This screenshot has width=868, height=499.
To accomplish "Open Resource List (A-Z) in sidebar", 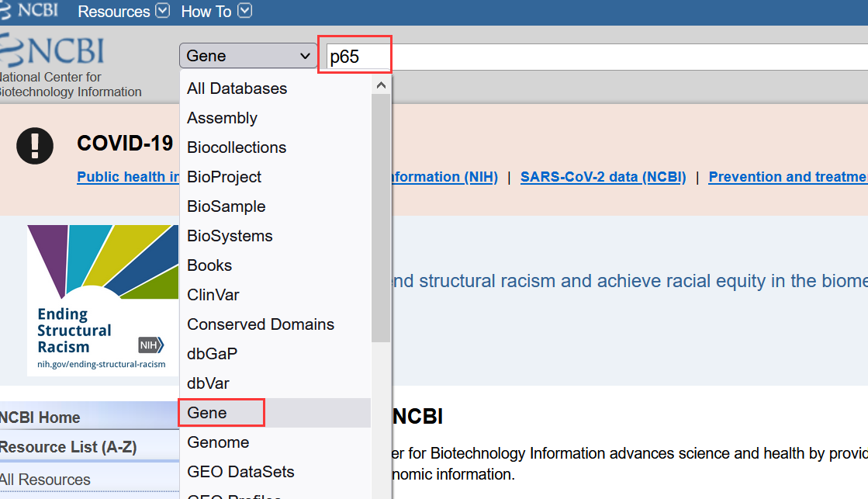I will click(x=68, y=447).
